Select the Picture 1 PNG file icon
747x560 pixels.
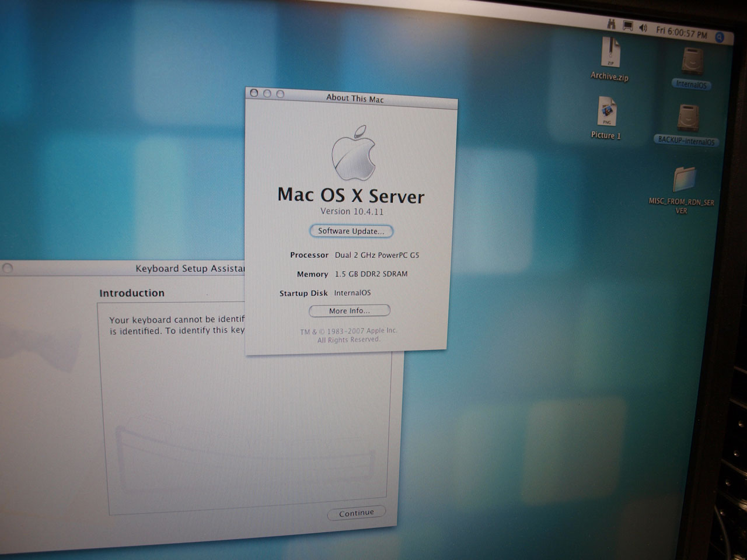tap(607, 111)
